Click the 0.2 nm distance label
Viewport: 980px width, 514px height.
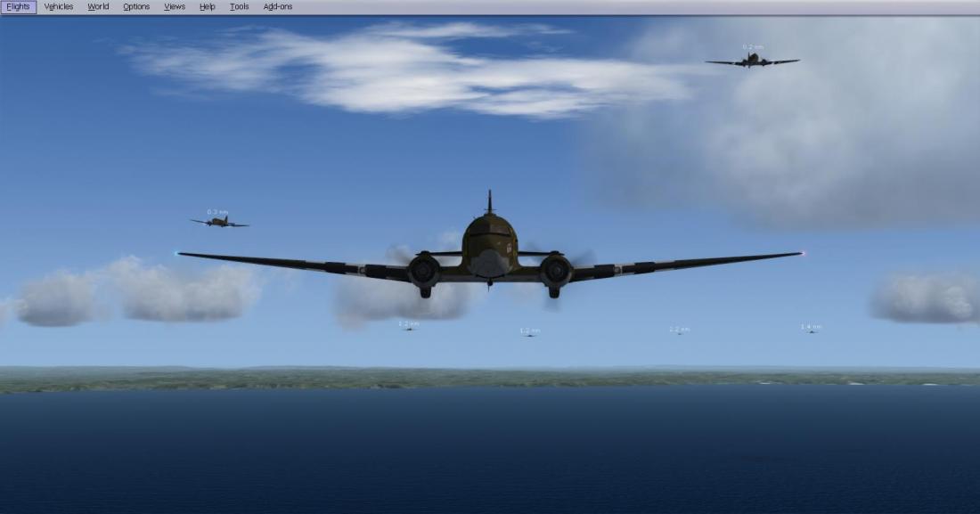[x=753, y=46]
